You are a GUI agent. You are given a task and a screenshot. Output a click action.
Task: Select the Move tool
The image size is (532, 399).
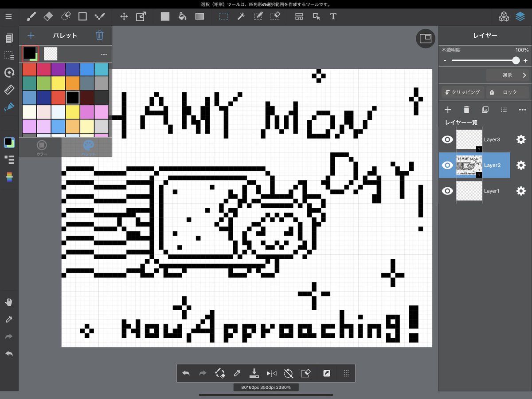(124, 16)
